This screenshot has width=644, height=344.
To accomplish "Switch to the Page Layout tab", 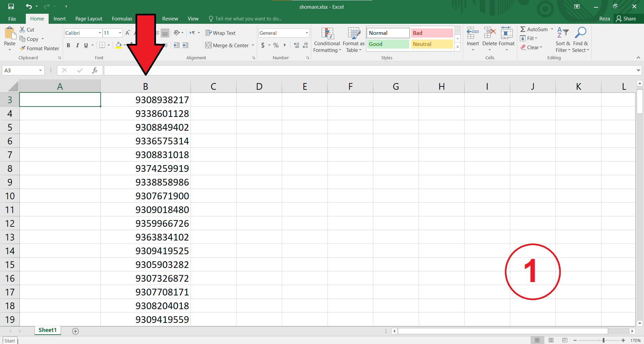I will (x=89, y=19).
